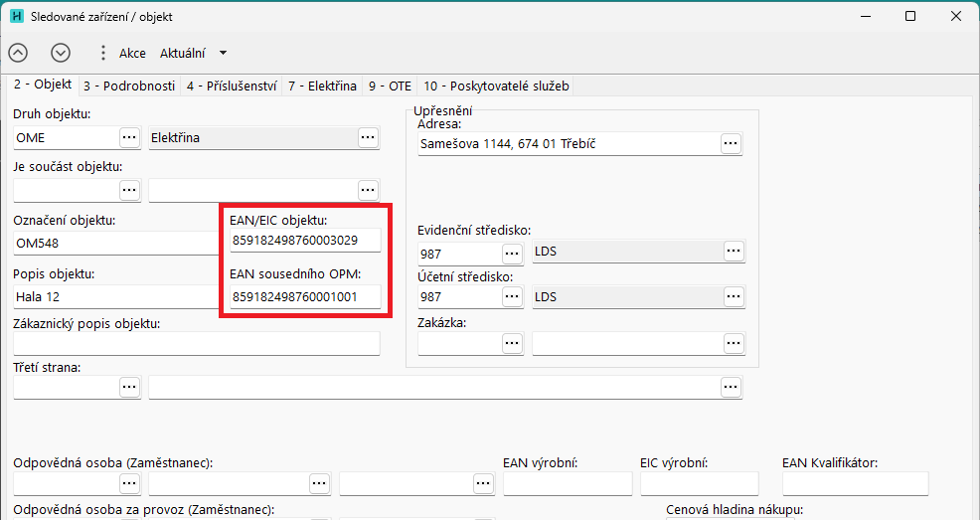
Task: Open lookup next to OME in Druh objektu
Action: tap(129, 137)
